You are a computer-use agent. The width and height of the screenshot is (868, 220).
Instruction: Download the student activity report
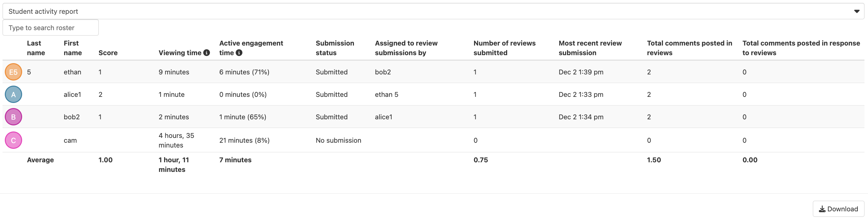[x=838, y=209]
